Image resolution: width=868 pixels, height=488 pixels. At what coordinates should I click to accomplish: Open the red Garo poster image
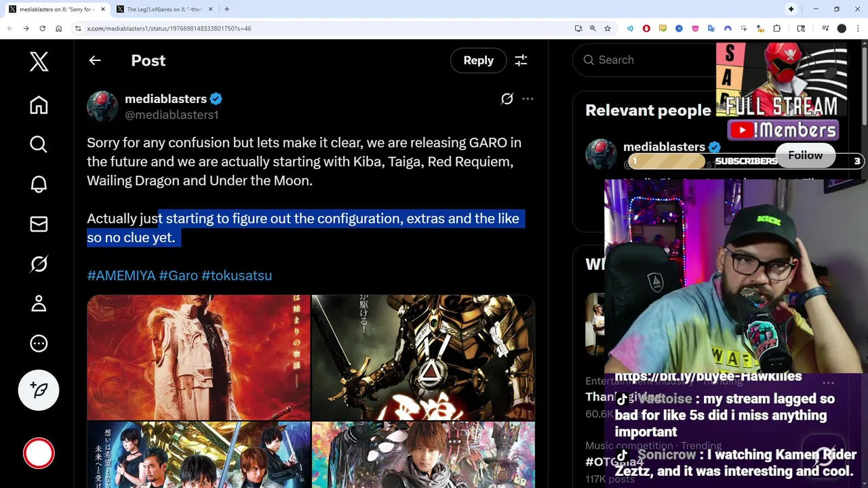click(x=198, y=357)
